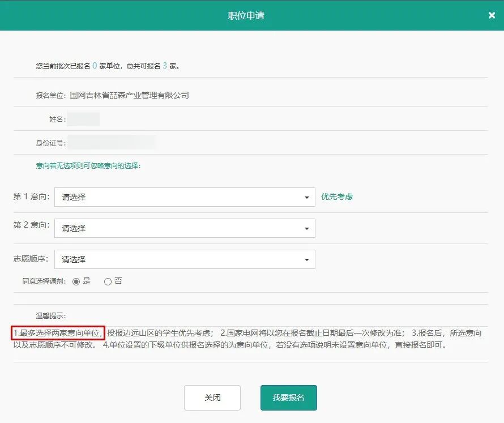Select 否 for 同意选择调剂
The height and width of the screenshot is (423, 504).
click(108, 281)
